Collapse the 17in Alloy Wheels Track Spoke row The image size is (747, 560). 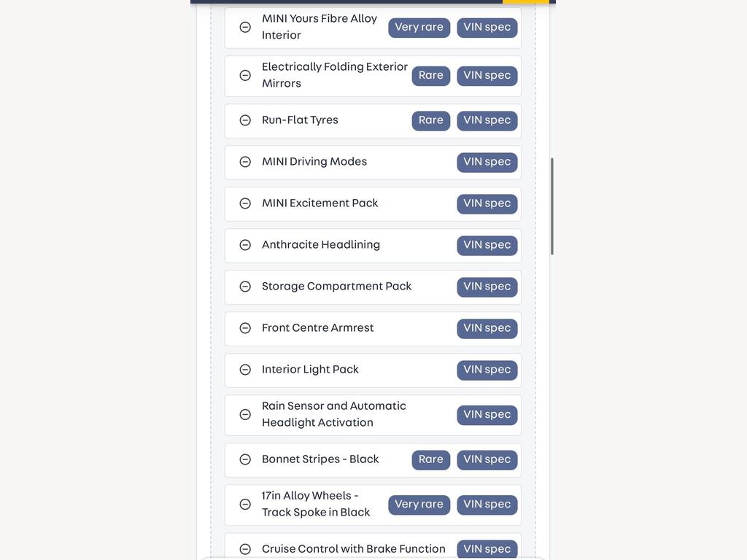[x=245, y=504]
